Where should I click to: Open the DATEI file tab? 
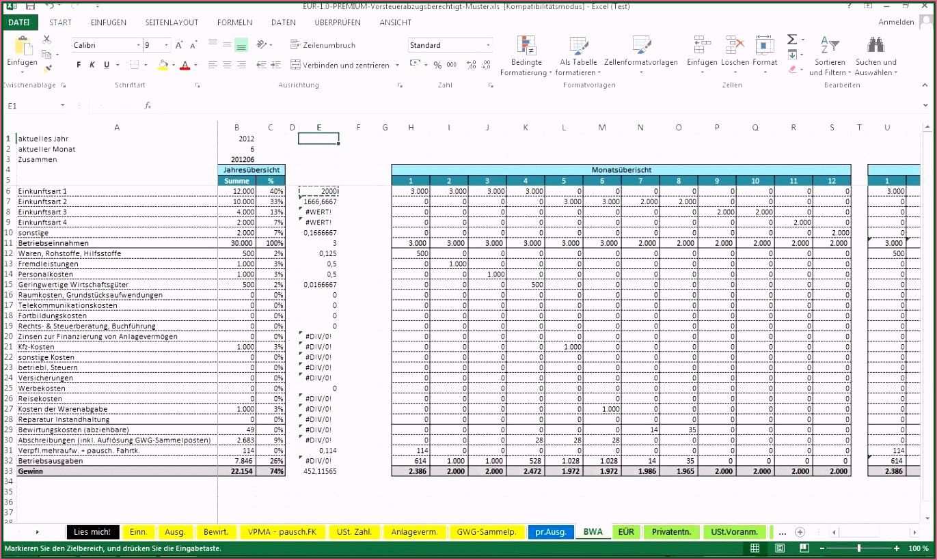coord(19,23)
